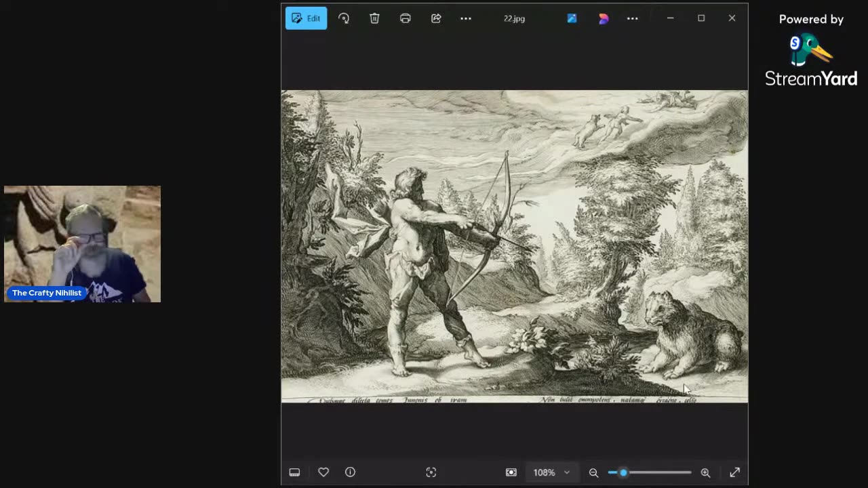Screen dimensions: 868x488
Task: Click the StreamYard duck logo
Action: coord(810,49)
